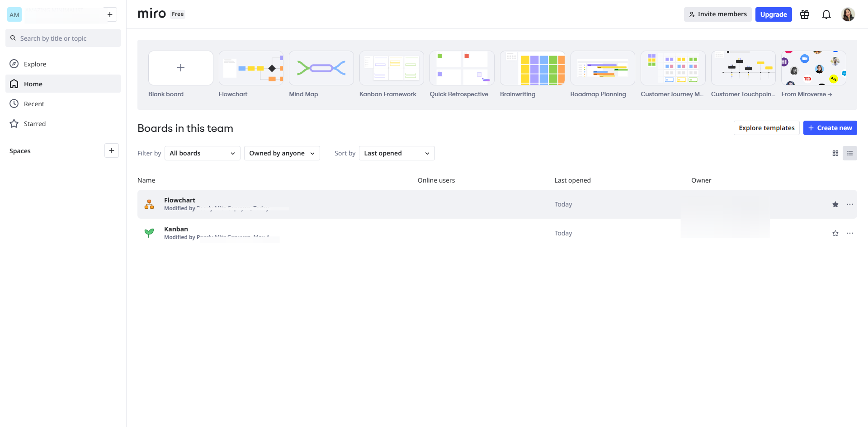Switch to list view
The image size is (868, 427).
[x=850, y=153]
